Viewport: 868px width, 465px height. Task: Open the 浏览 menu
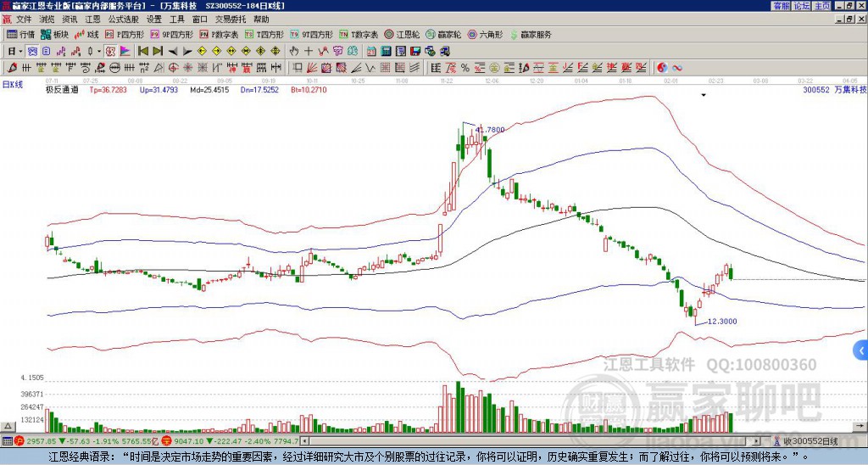[47, 20]
